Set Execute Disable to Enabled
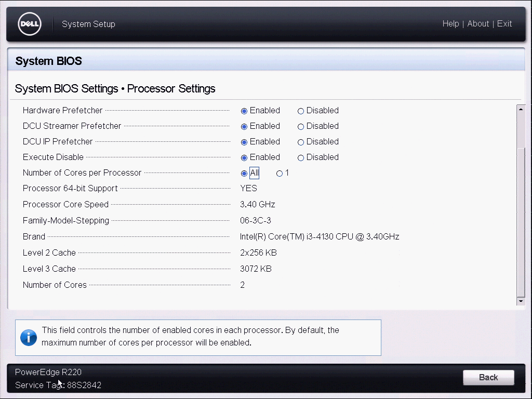 (x=244, y=158)
